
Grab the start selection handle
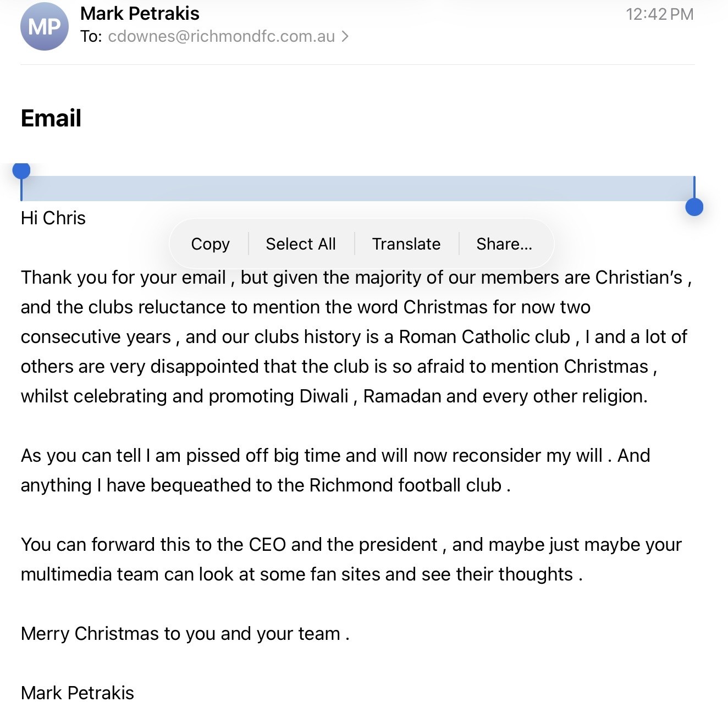point(21,172)
